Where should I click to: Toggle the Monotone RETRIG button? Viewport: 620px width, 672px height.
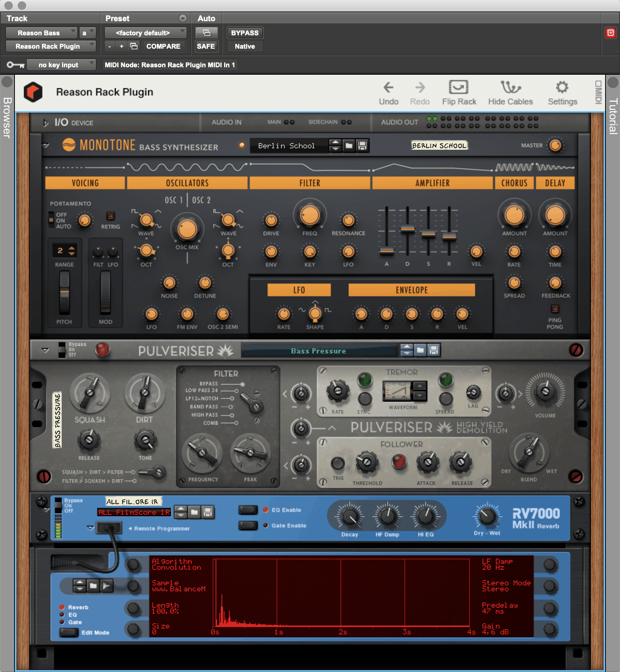[110, 216]
